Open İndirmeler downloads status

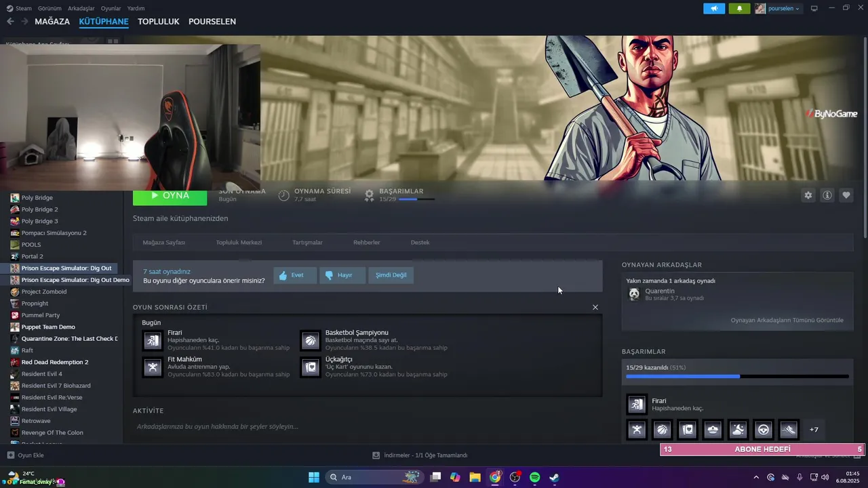[420, 455]
